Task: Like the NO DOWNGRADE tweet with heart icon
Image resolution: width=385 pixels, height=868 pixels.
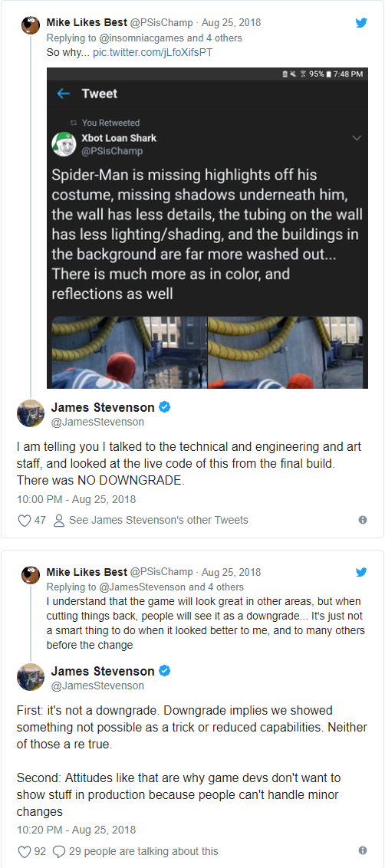Action: [x=25, y=521]
